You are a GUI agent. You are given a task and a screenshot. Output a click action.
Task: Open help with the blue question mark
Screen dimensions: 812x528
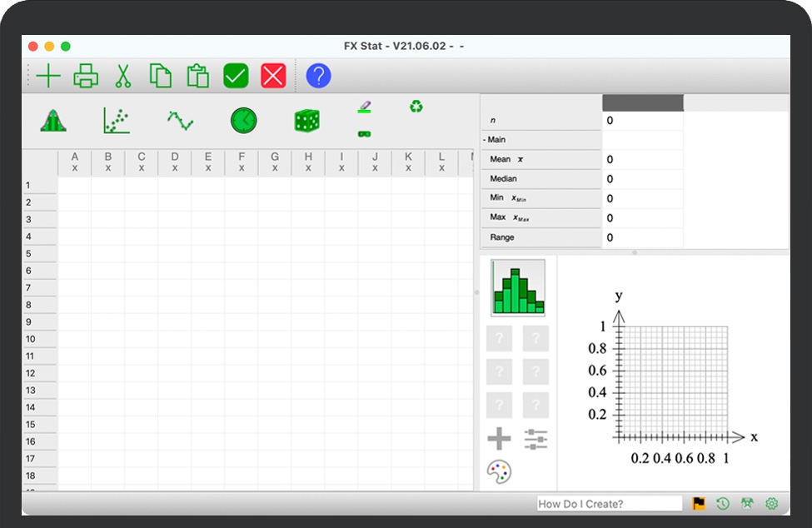[x=318, y=76]
